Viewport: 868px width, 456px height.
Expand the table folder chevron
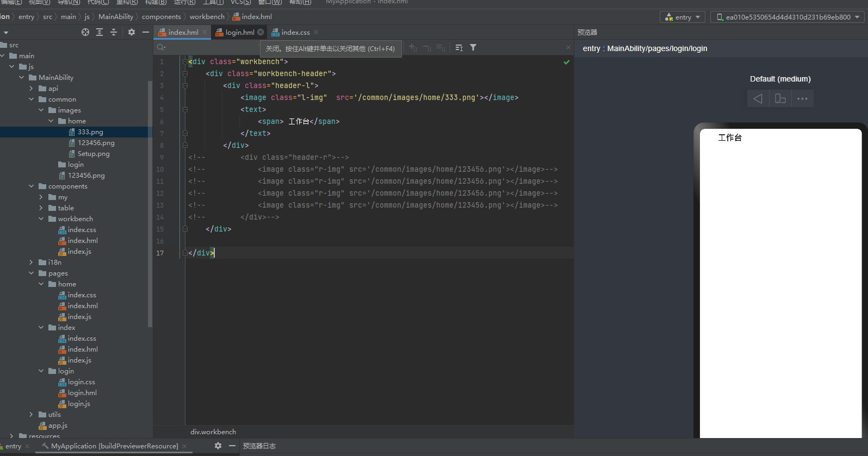click(x=41, y=208)
